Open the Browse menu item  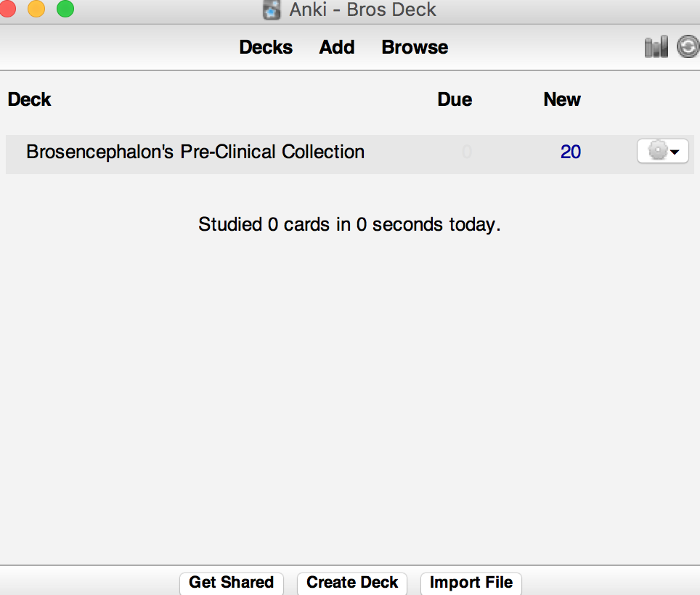tap(415, 47)
